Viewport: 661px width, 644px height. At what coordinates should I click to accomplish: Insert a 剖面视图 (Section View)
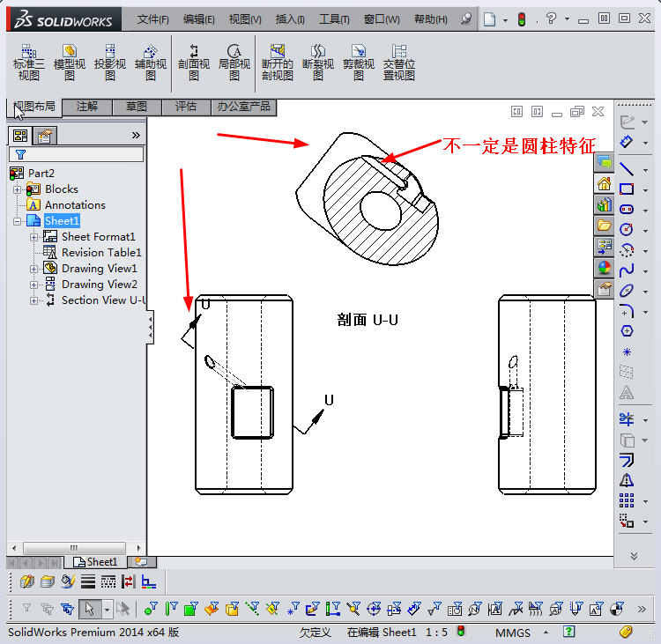(x=194, y=63)
